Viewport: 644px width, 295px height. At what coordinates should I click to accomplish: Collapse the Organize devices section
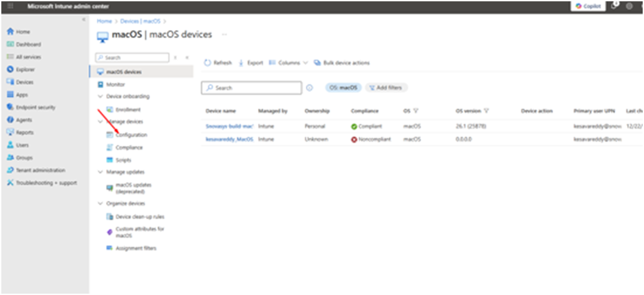click(x=101, y=203)
